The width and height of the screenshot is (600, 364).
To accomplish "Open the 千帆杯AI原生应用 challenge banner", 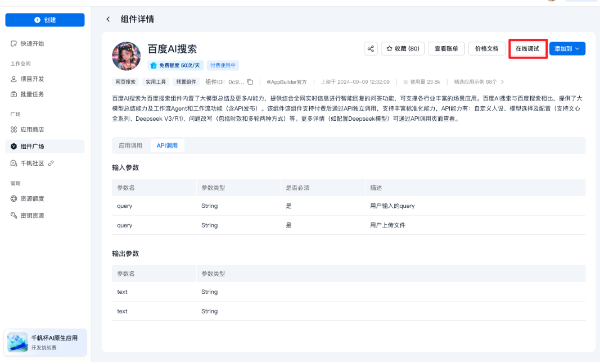I will point(46,342).
